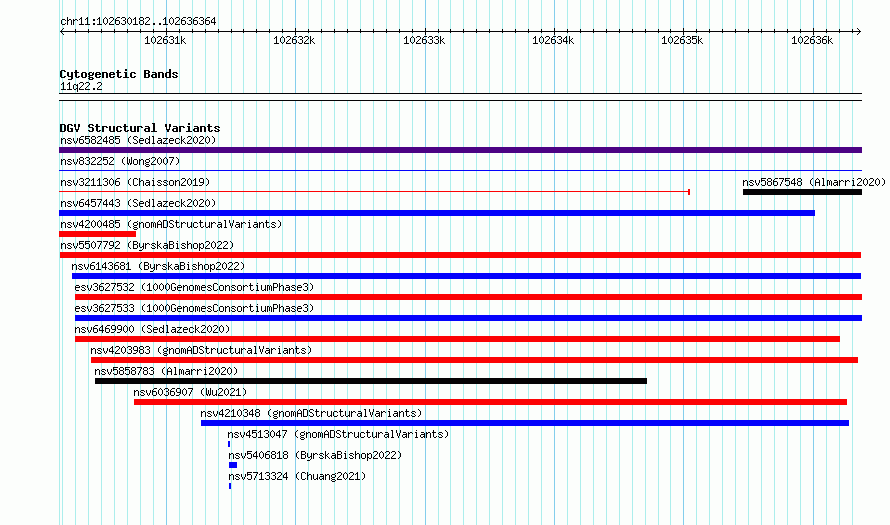Open the nsv3211306 (Chaisson2019) label
The width and height of the screenshot is (890, 525).
[x=135, y=182]
